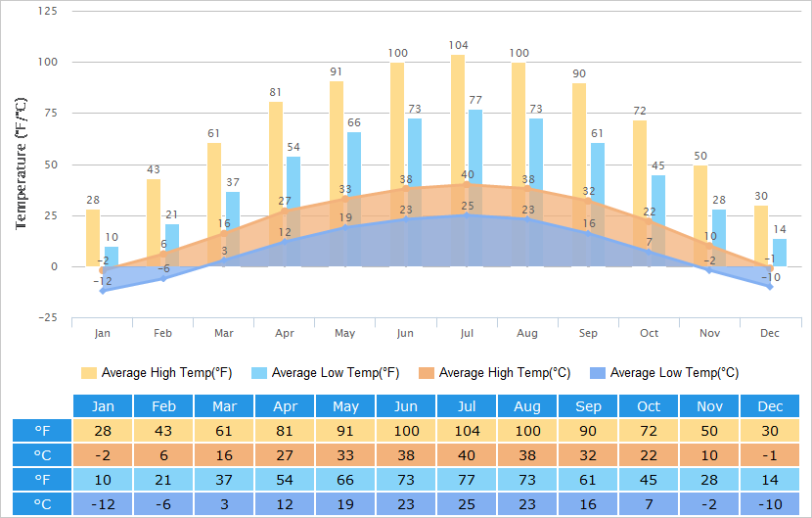Toggle the Average Low Temp(°F) legend swatch
Screen dimensions: 812x518
coord(259,373)
